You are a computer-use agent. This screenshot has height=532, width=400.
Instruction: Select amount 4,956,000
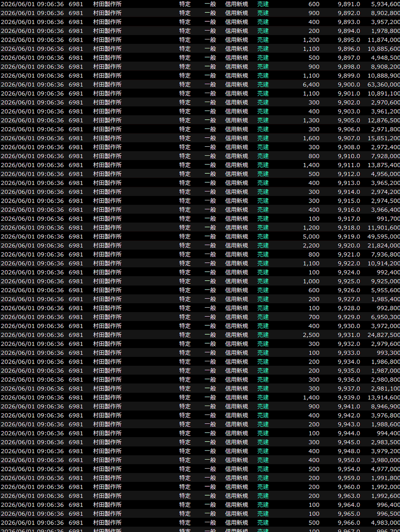pyautogui.click(x=385, y=174)
